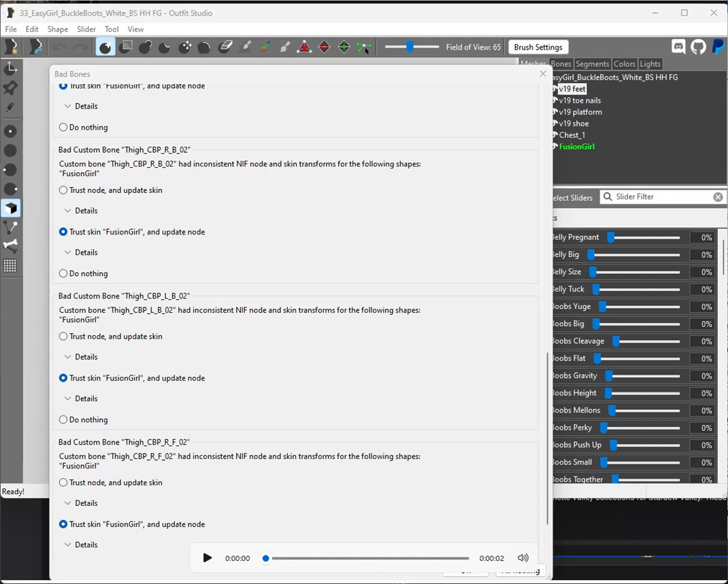
Task: Play the video overlay
Action: tap(208, 558)
